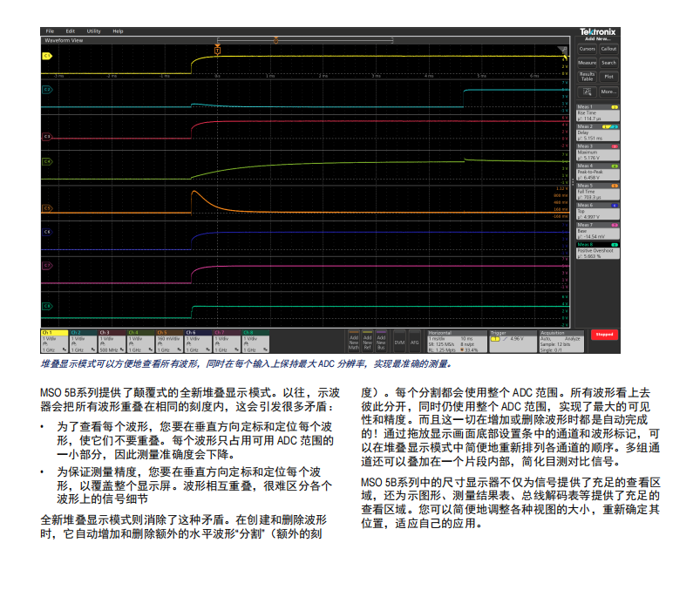Click Add New Bus button

381,342
